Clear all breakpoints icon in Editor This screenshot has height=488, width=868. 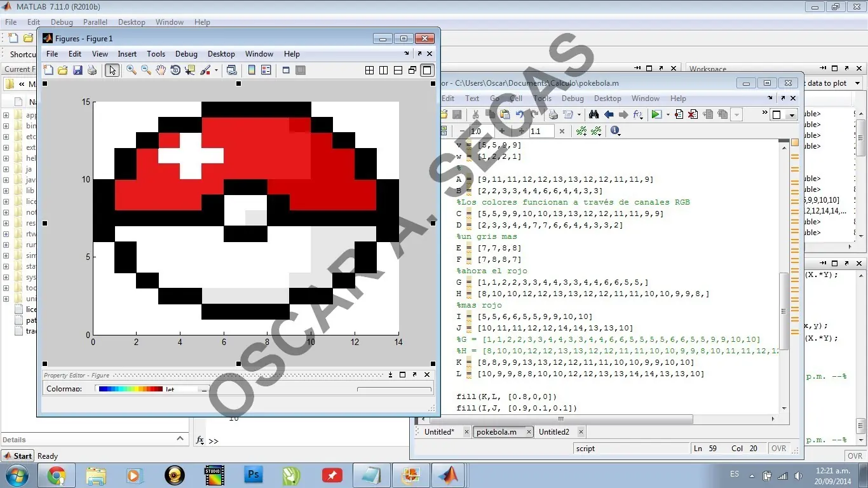click(693, 114)
